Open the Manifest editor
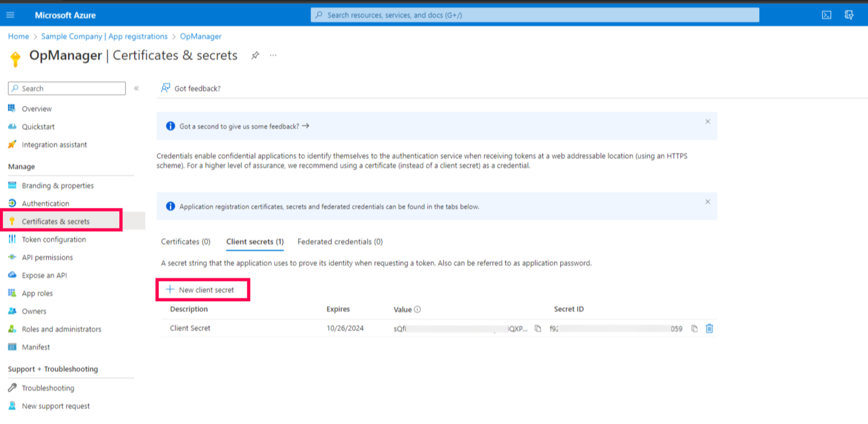868x424 pixels. tap(36, 347)
